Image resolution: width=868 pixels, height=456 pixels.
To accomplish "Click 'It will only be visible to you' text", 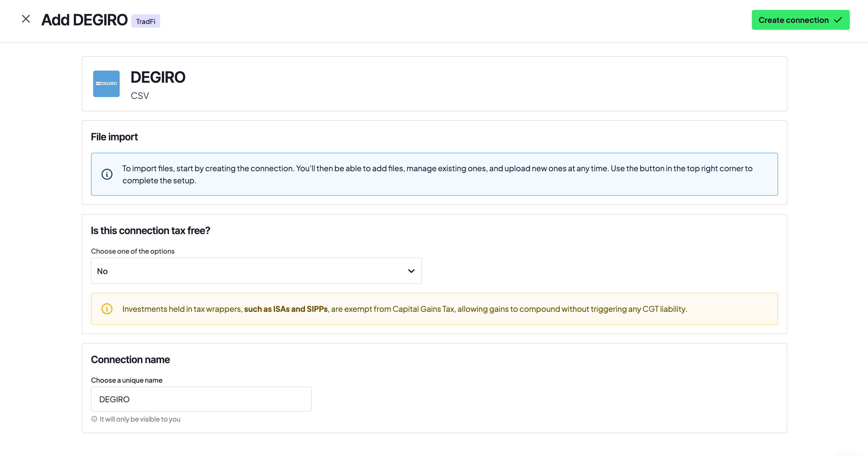I will pyautogui.click(x=140, y=419).
